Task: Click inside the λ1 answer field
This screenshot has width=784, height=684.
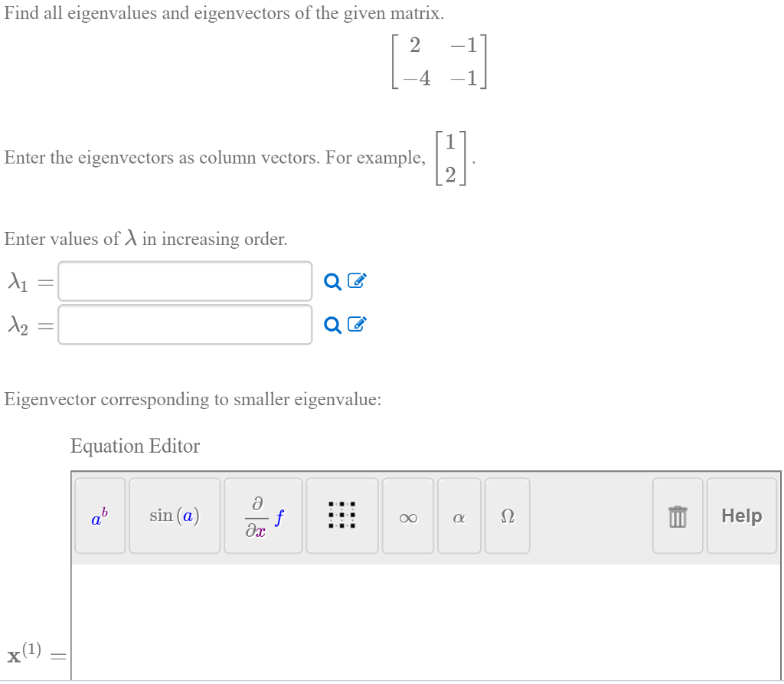Action: [184, 281]
